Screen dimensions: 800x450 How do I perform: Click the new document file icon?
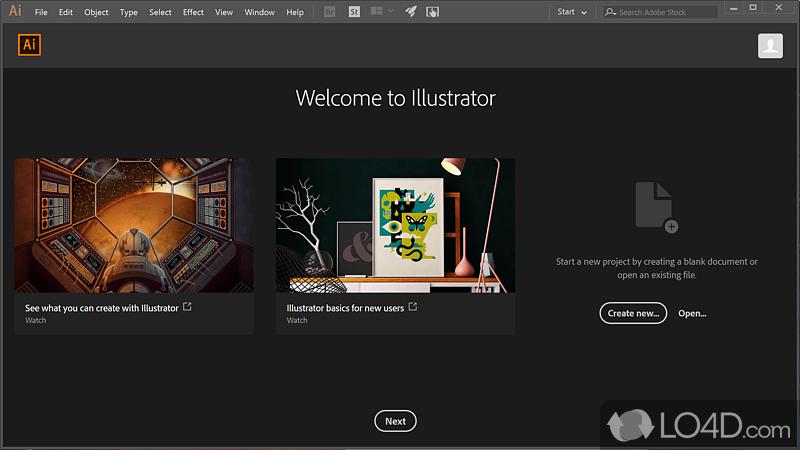(x=657, y=207)
